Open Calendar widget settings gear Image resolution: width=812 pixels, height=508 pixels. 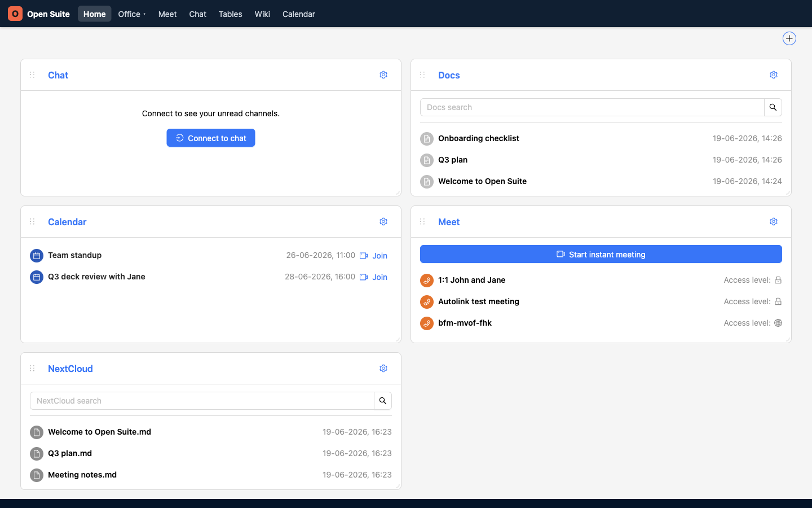pyautogui.click(x=383, y=222)
